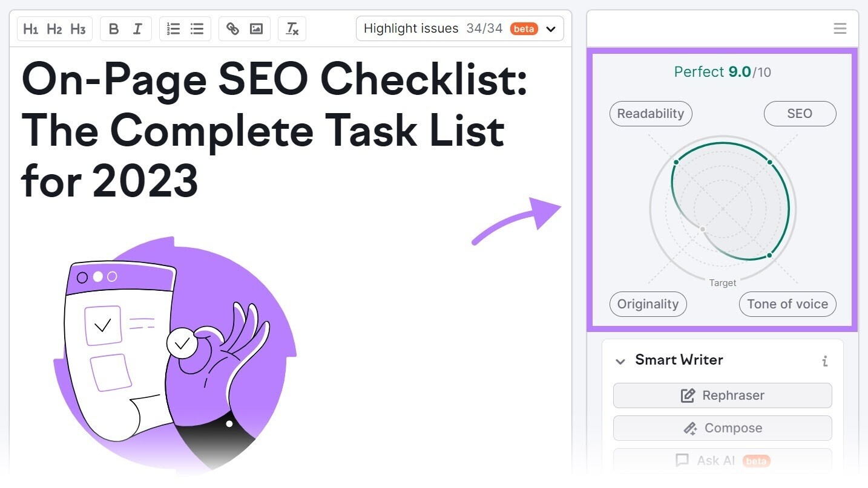Collapse the Smart Writer section
Screen dimensions: 868x488
[620, 361]
